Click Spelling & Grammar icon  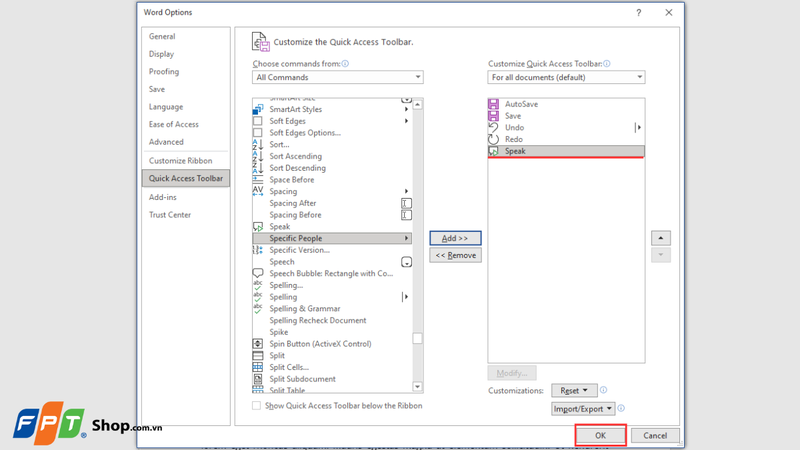[258, 309]
